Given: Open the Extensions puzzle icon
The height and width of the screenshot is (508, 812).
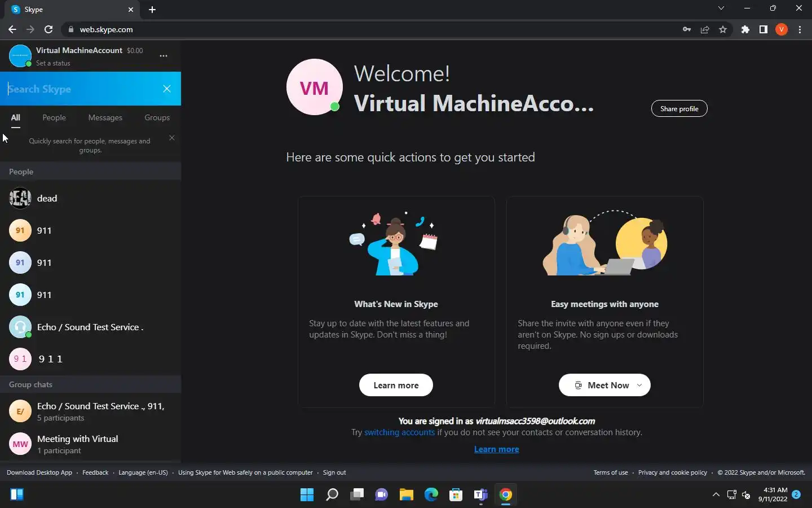Looking at the screenshot, I should pos(745,29).
